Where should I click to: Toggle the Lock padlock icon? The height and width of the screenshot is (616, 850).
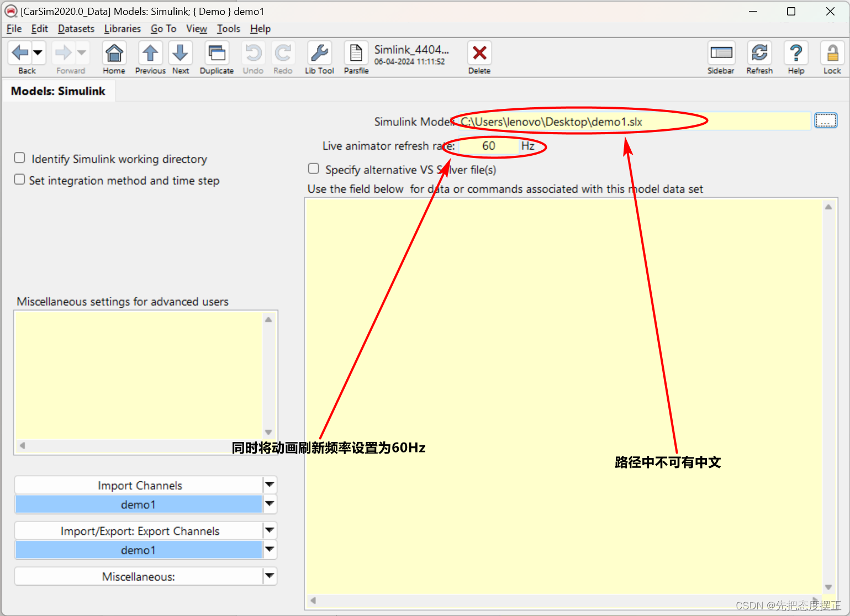(x=832, y=53)
